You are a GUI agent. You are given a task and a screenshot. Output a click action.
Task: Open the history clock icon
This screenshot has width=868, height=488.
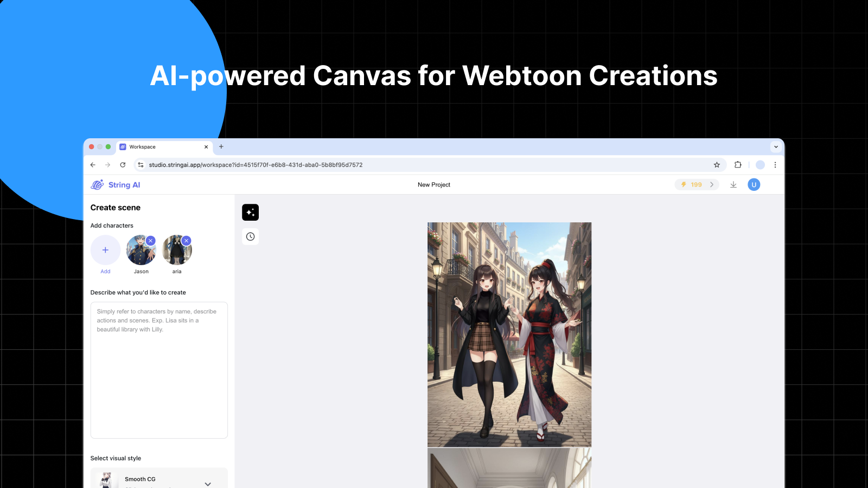point(250,236)
